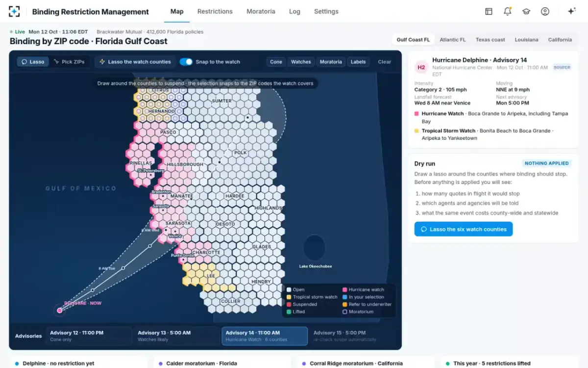Screen dimensions: 588x368
Task: Click the H2 hurricane category badge
Action: click(x=421, y=67)
